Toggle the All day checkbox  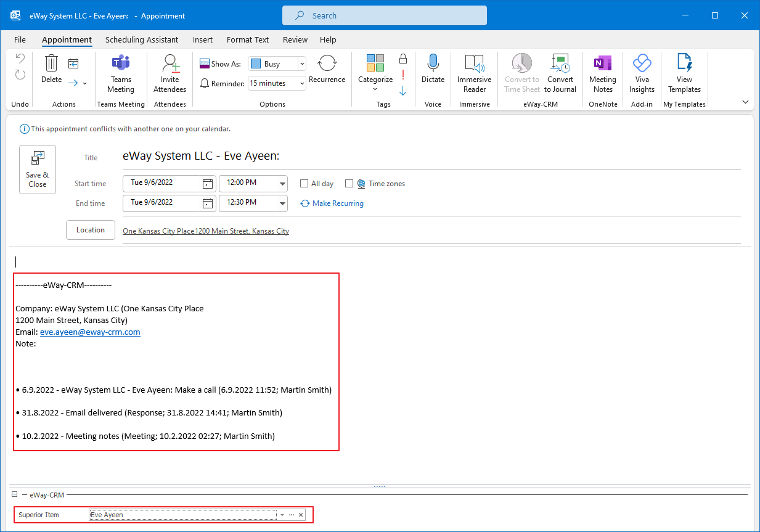pos(304,184)
